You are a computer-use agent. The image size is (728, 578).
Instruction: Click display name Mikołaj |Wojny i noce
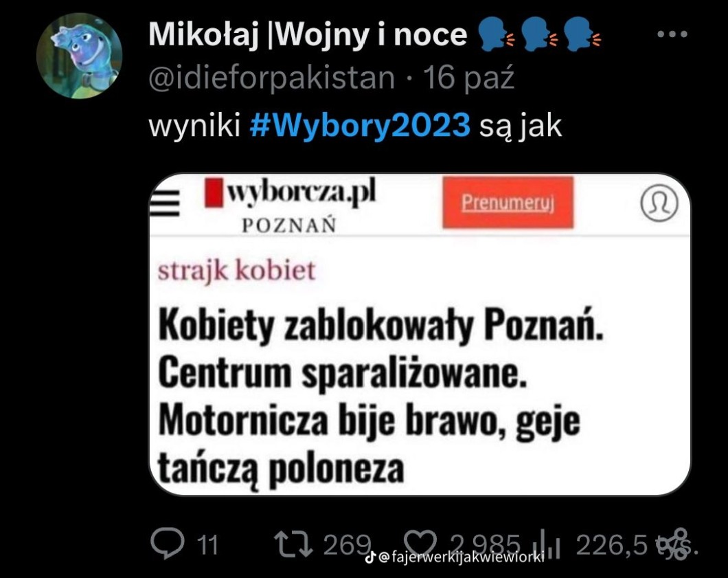point(308,34)
